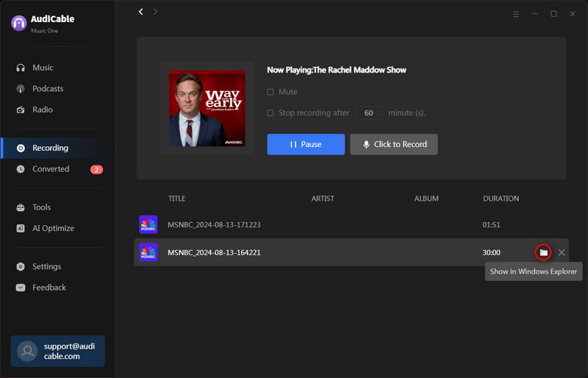Click the red Converted count badge
This screenshot has width=588, height=378.
(x=96, y=170)
